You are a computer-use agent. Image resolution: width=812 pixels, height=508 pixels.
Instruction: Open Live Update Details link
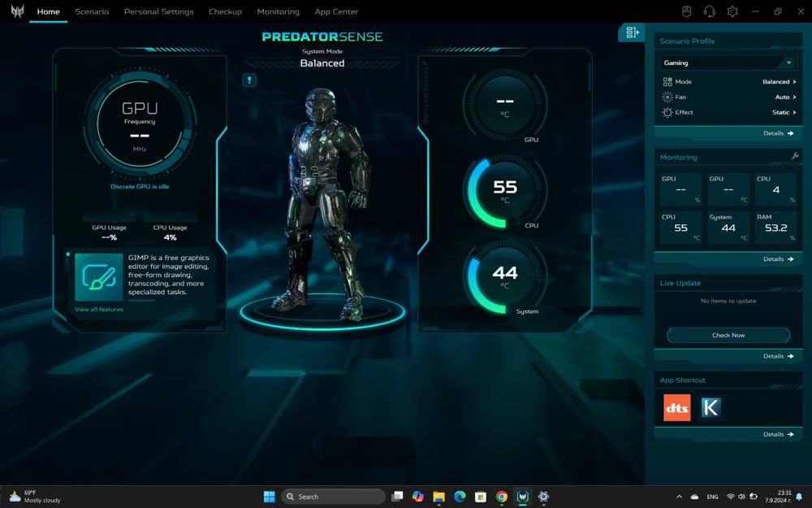coord(779,356)
